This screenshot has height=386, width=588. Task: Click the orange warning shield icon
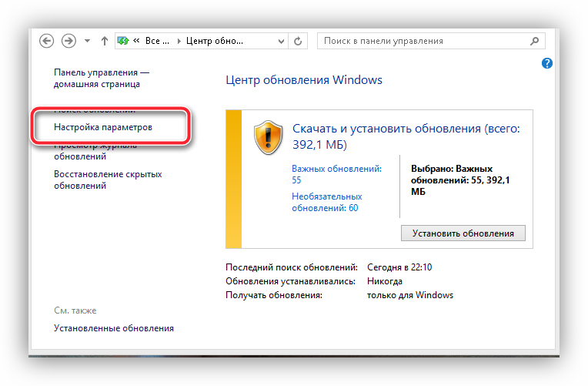(268, 138)
